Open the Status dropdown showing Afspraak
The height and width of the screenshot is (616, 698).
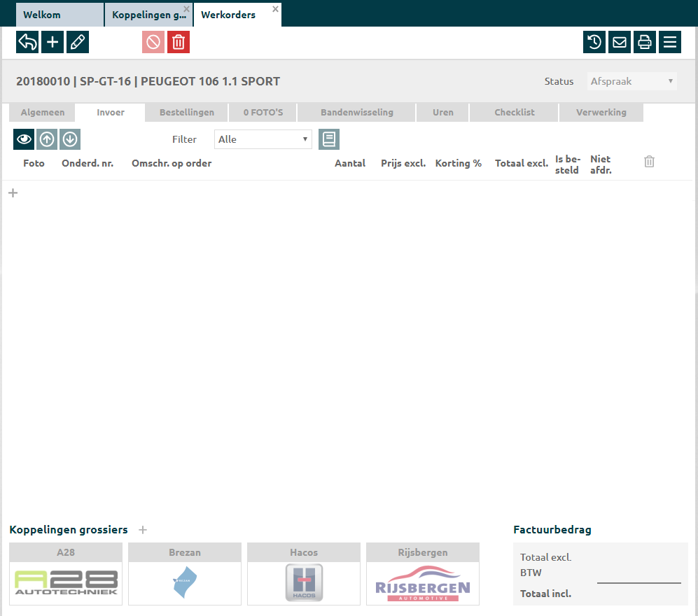[x=631, y=81]
